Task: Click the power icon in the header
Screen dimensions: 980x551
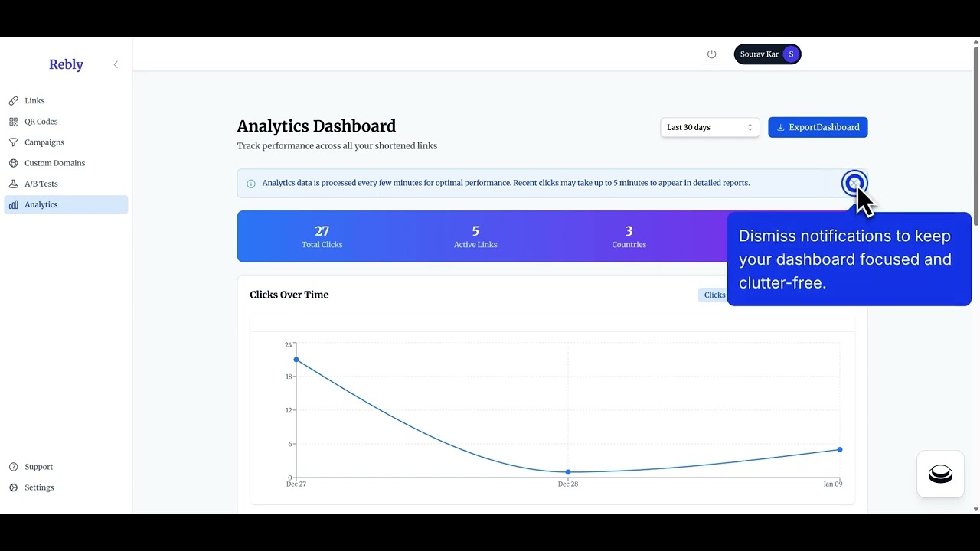Action: (711, 54)
